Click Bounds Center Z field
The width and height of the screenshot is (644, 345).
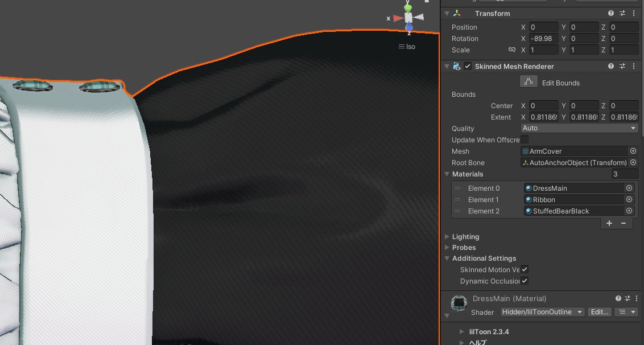point(624,106)
